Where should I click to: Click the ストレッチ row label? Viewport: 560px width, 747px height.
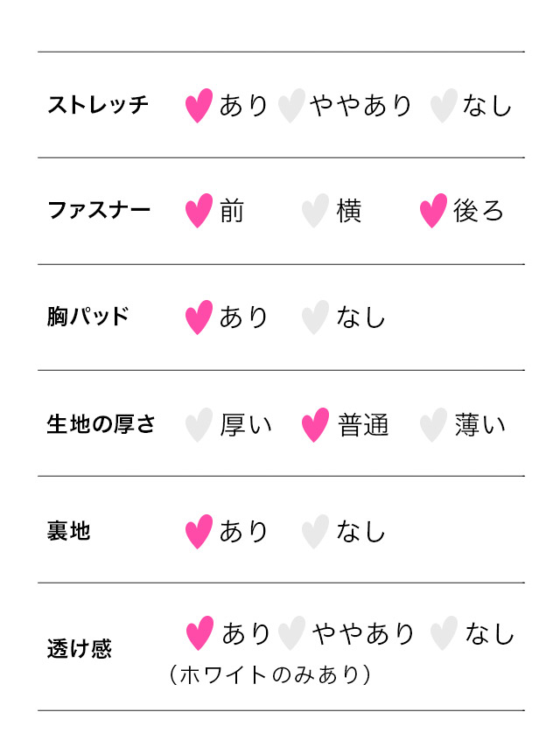click(98, 106)
